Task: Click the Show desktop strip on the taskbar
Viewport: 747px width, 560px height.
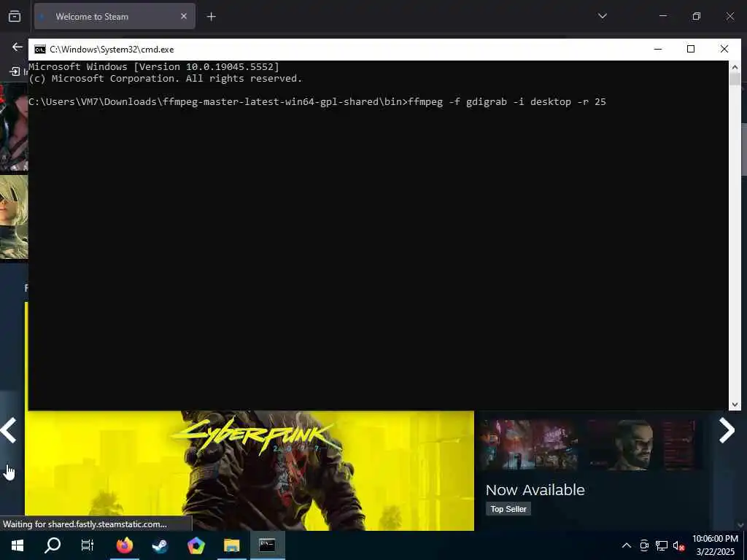Action: (745, 545)
